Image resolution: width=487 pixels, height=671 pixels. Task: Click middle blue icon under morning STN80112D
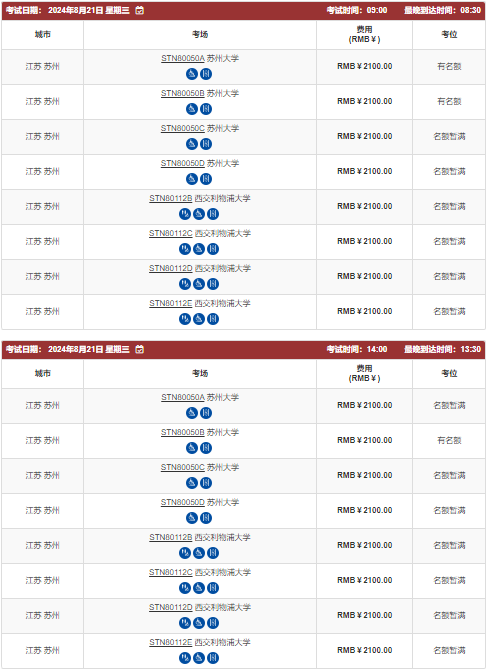tap(199, 284)
